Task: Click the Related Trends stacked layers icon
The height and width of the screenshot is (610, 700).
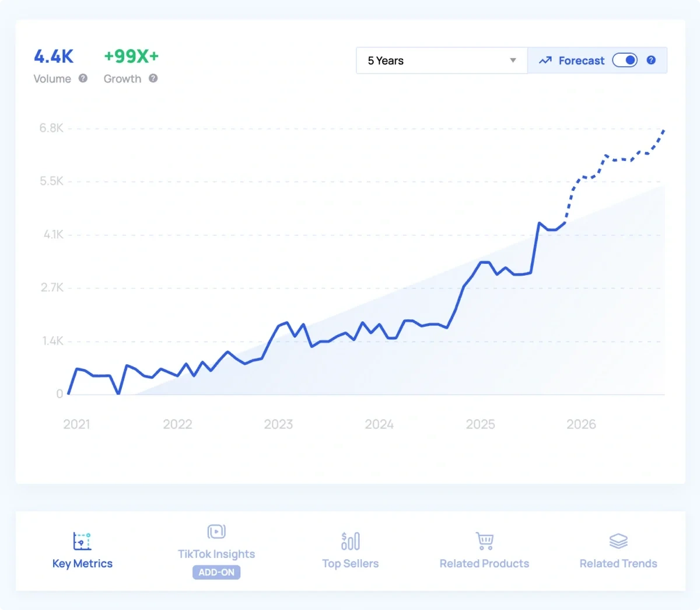Action: click(618, 541)
